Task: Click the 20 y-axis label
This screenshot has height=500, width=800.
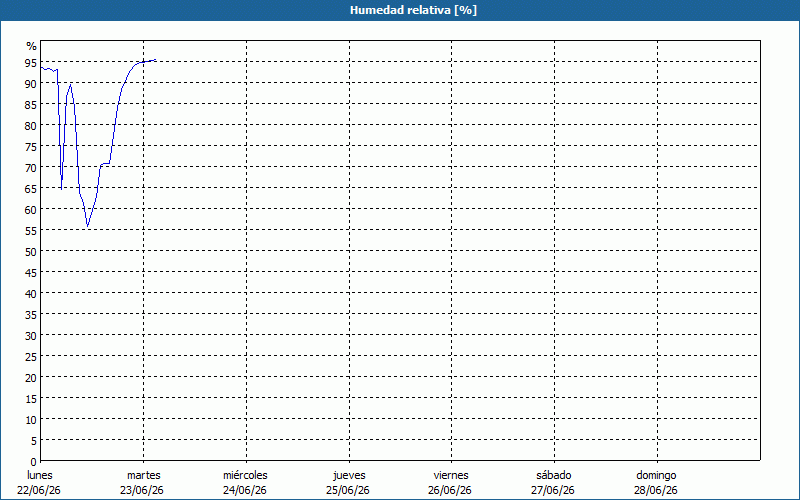Action: click(31, 378)
